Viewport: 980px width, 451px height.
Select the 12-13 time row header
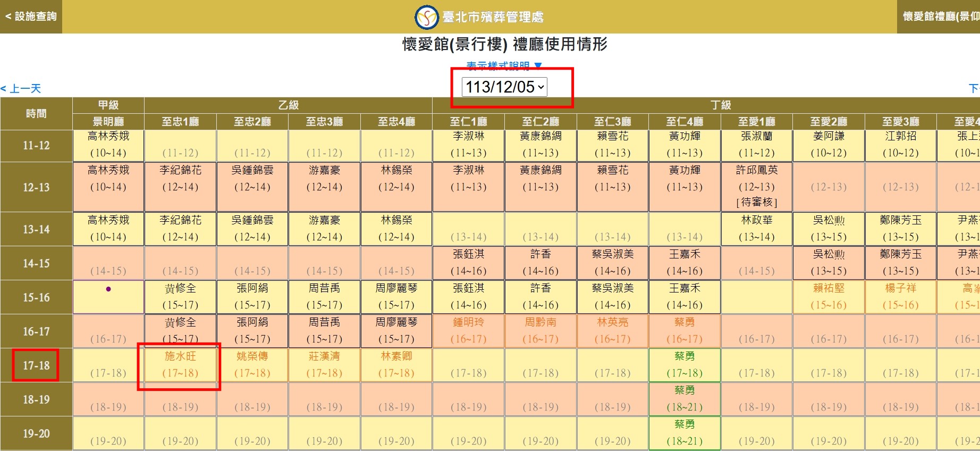click(x=36, y=187)
